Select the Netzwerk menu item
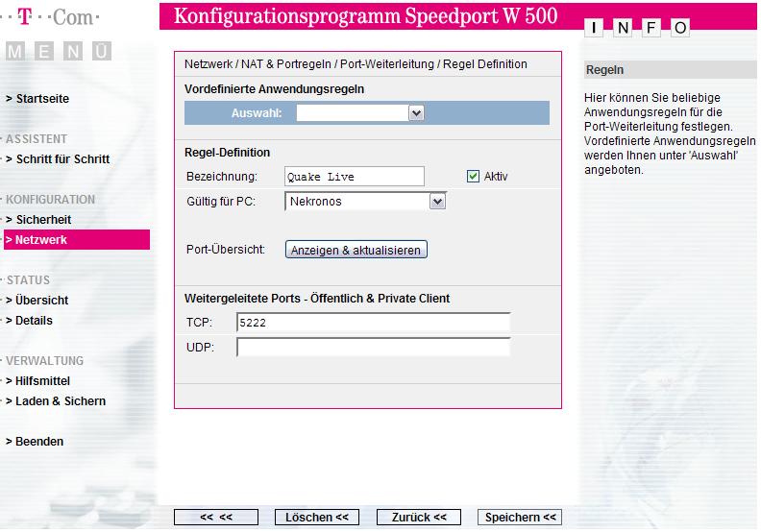 point(77,239)
